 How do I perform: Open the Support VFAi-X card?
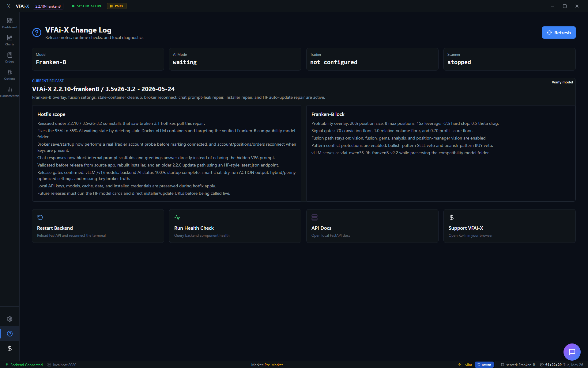(510, 226)
